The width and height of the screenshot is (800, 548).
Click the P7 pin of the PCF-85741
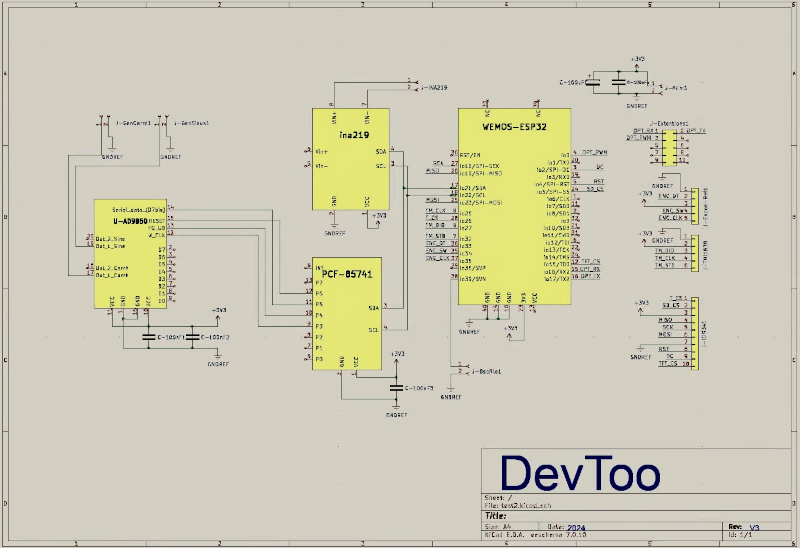click(x=319, y=282)
